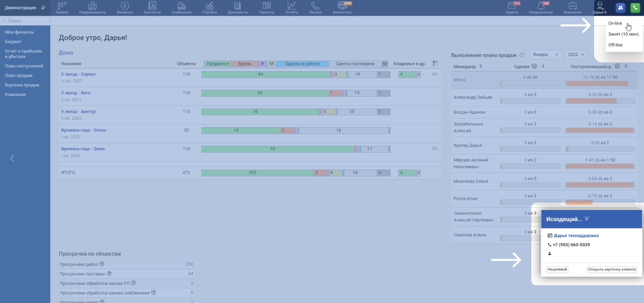
Task: Collapse sidebar with left chevron arrow
Action: [x=12, y=158]
